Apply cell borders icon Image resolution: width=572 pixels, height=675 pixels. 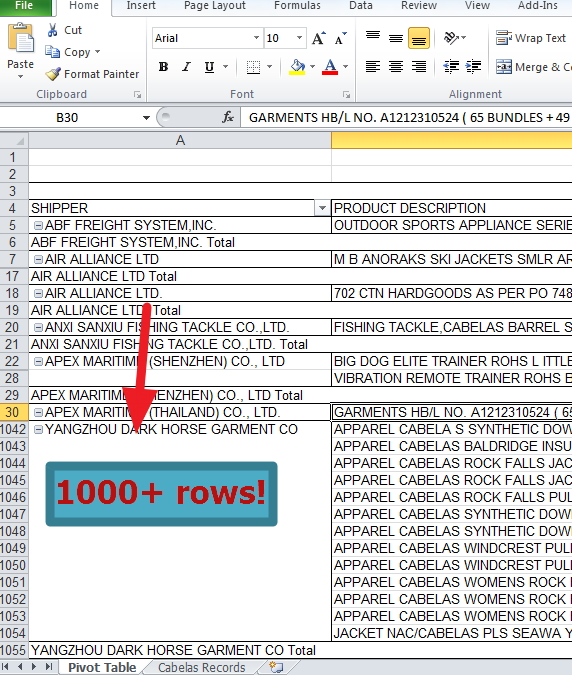click(x=253, y=67)
